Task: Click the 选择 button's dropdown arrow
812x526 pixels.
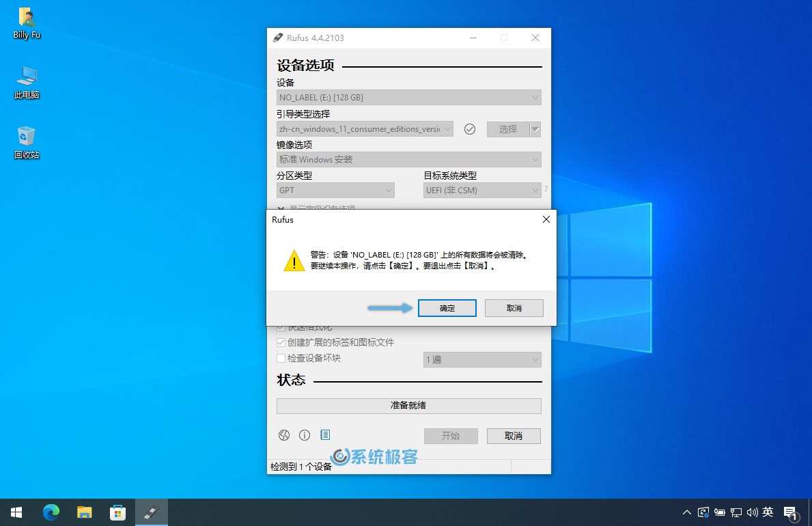Action: (x=537, y=128)
